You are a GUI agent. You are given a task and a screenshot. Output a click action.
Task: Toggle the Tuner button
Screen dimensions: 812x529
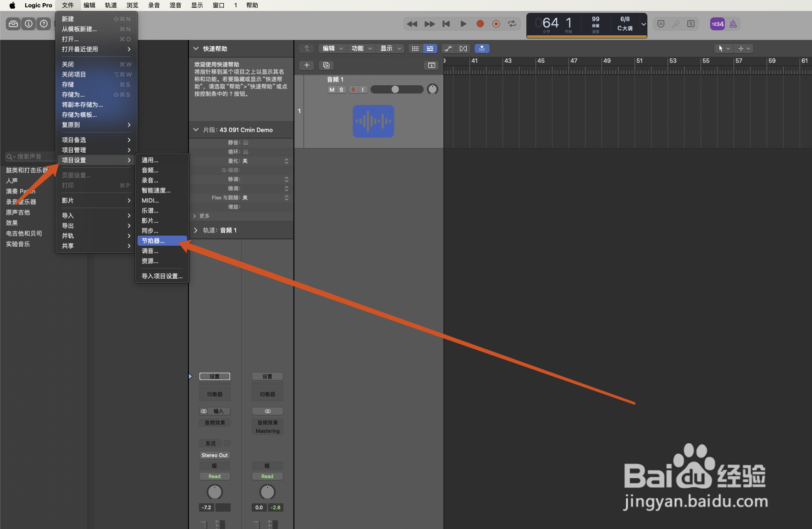click(x=676, y=24)
